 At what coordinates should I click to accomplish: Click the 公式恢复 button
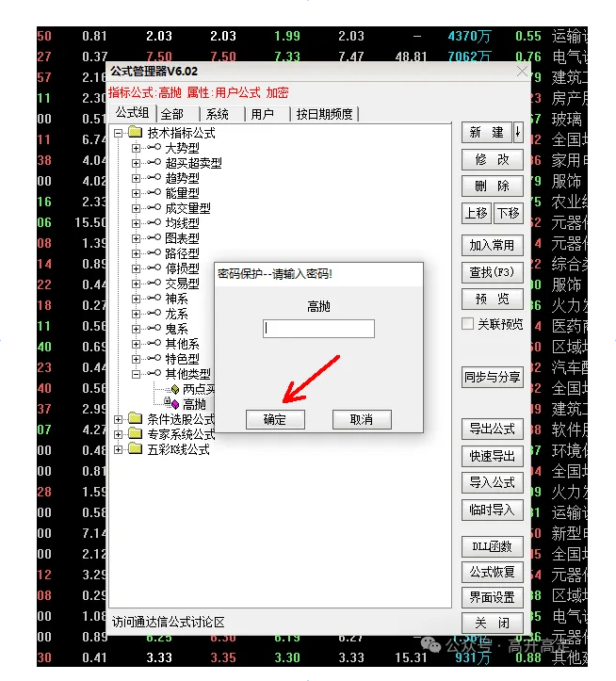pos(493,572)
